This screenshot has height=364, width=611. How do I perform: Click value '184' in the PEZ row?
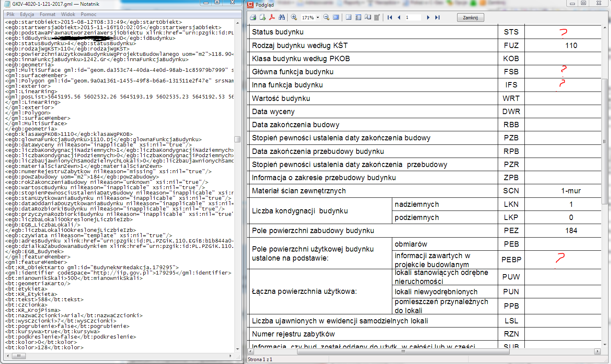571,231
